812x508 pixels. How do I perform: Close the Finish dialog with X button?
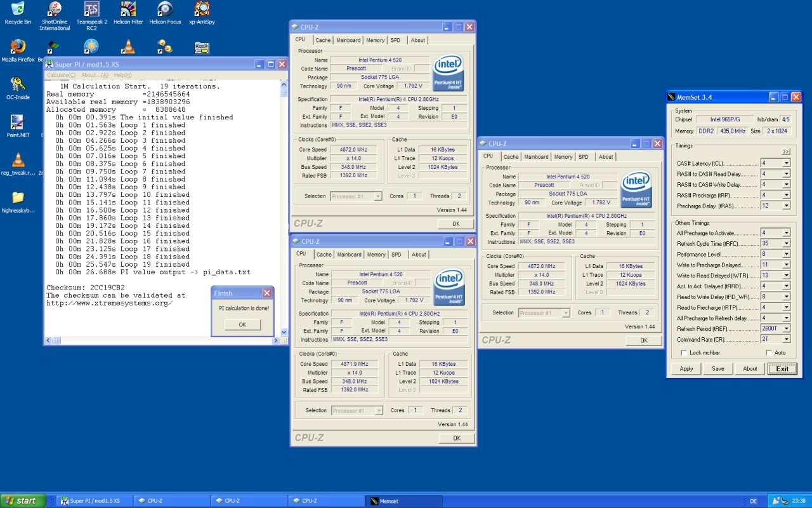267,293
